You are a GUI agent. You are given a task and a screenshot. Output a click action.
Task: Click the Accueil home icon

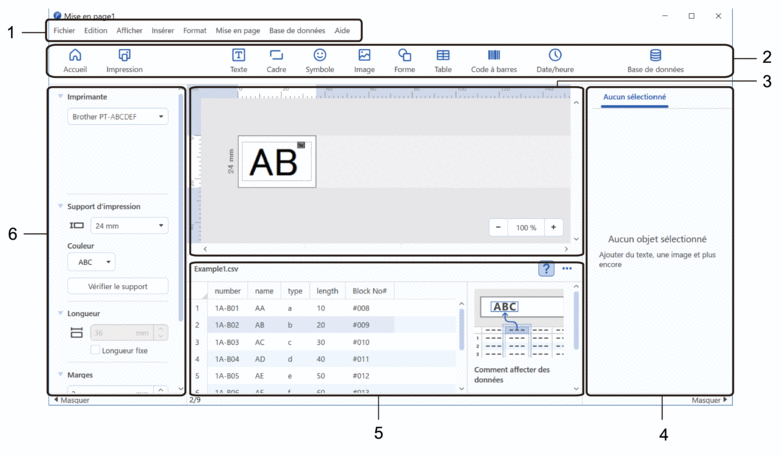point(74,56)
